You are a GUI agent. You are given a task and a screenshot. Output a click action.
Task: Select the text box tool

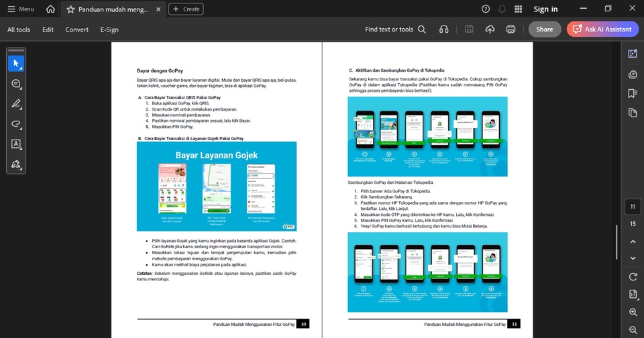[x=16, y=144]
